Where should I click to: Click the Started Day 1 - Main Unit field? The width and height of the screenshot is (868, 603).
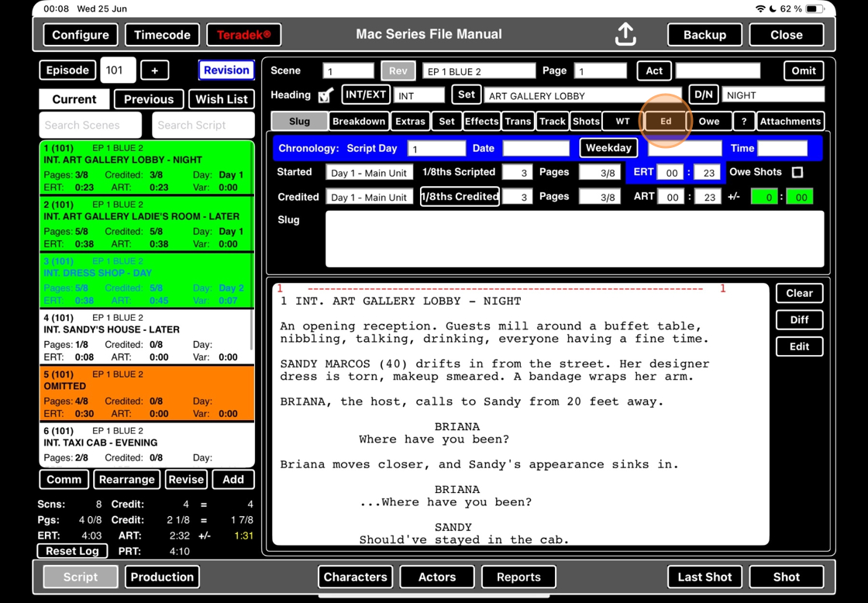369,173
